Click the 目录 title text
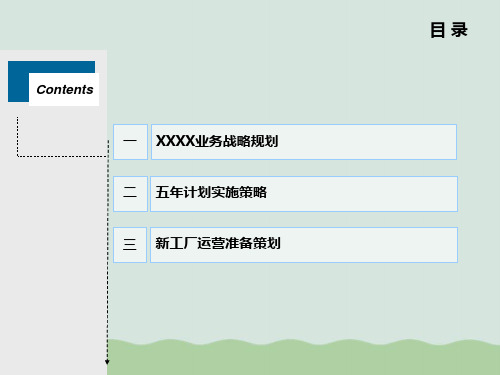Screen dimensions: 500x375 tap(449, 30)
